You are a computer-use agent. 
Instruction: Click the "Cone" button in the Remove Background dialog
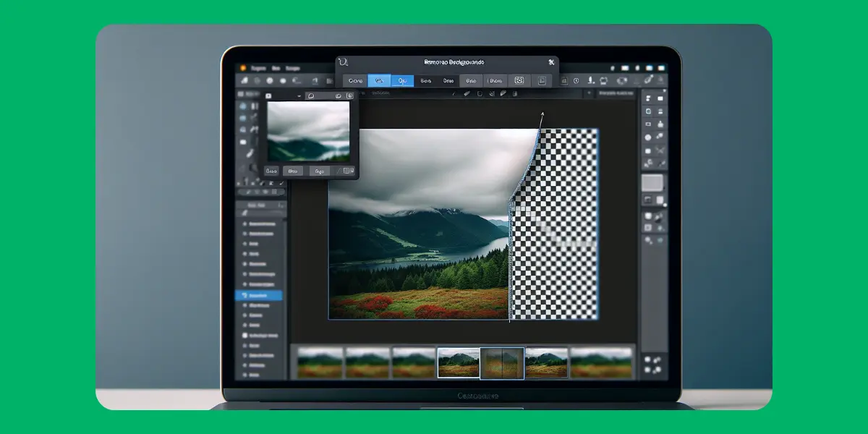click(x=354, y=81)
